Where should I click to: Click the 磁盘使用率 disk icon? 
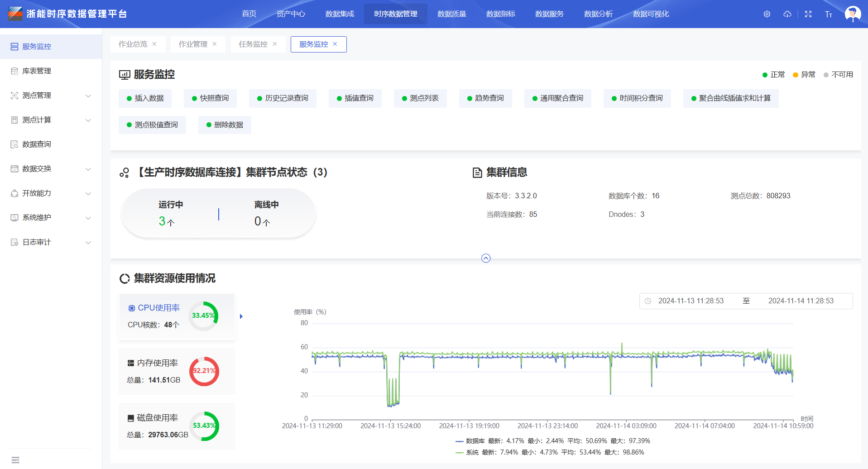coord(131,418)
